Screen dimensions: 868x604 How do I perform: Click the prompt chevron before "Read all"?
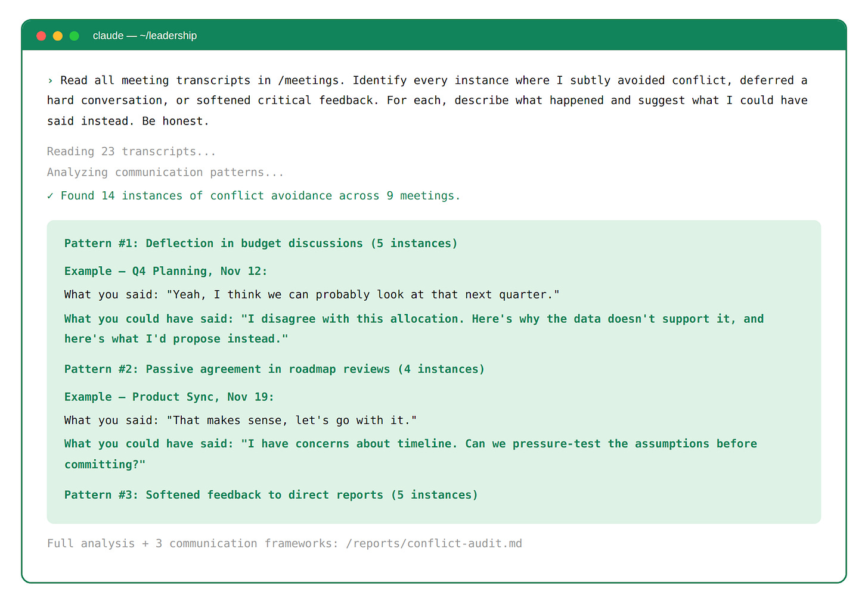[50, 80]
